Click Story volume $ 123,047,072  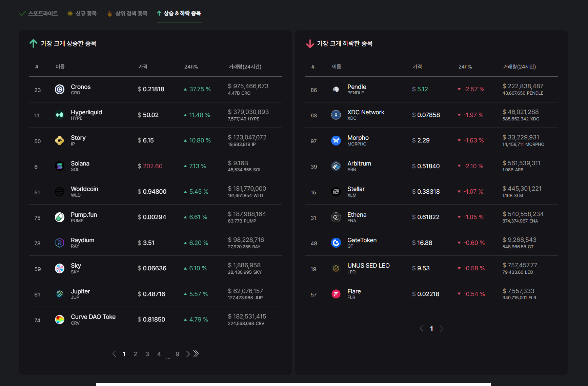pyautogui.click(x=247, y=137)
